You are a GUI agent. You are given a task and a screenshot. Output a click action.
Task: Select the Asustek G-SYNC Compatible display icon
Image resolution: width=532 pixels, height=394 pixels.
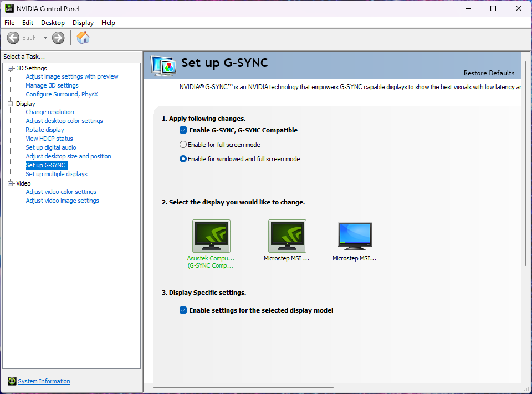(x=211, y=236)
